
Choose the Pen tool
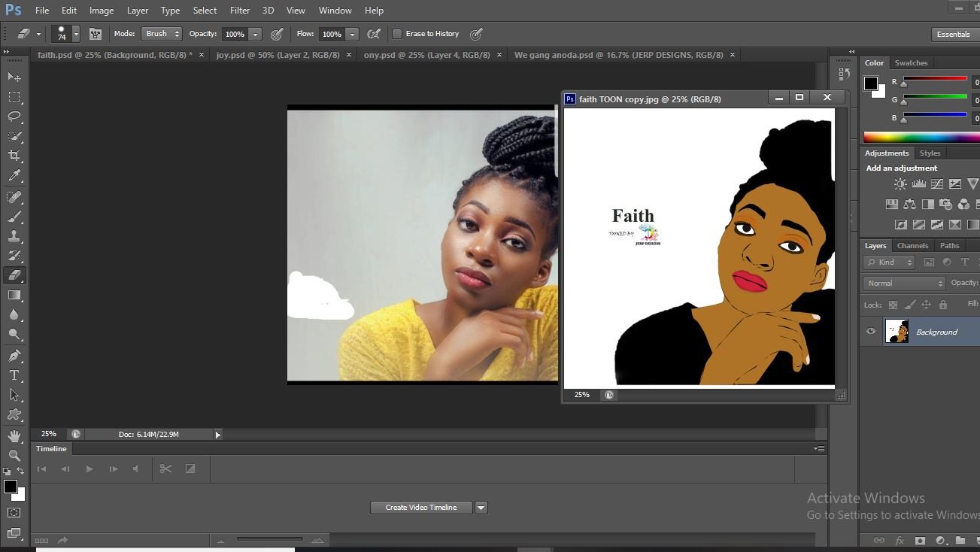pos(14,355)
